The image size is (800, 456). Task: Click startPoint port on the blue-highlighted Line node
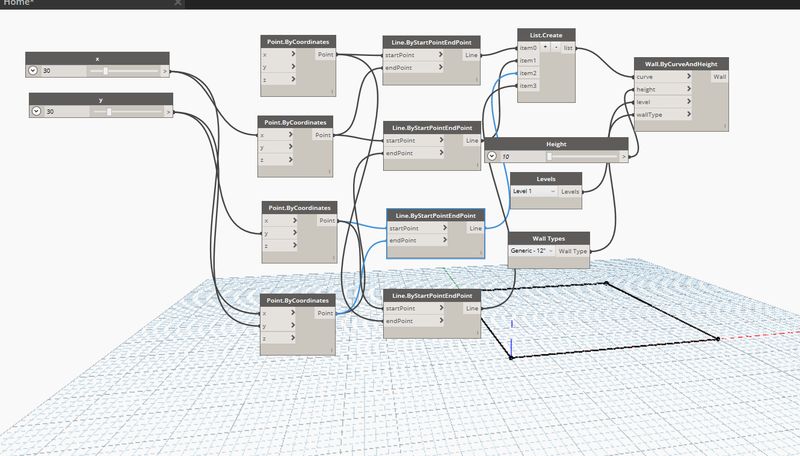[417, 228]
